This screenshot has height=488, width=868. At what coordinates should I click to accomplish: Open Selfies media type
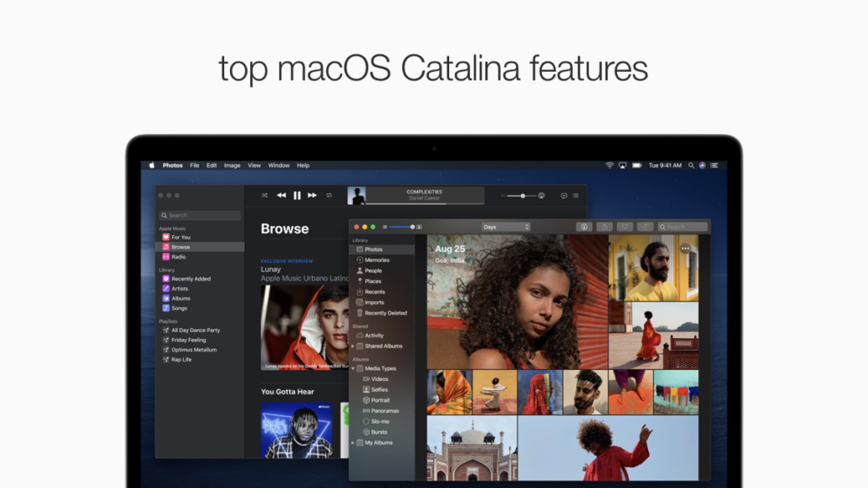click(383, 390)
